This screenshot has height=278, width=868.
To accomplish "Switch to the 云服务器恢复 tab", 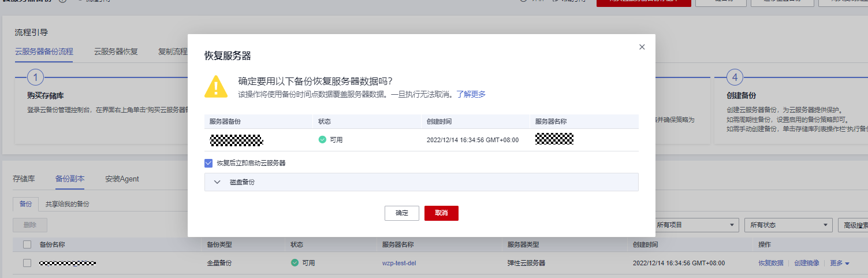I will 116,51.
